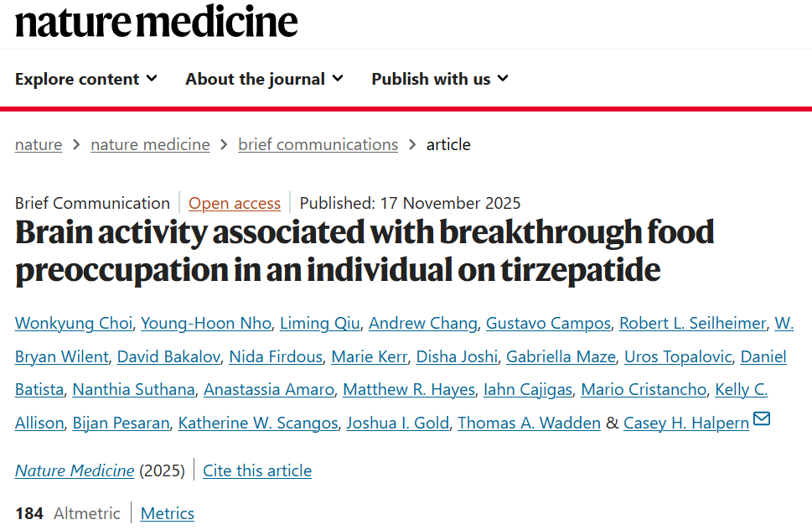Image resolution: width=812 pixels, height=530 pixels.
Task: Open the brief communications breadcrumb
Action: [x=318, y=144]
